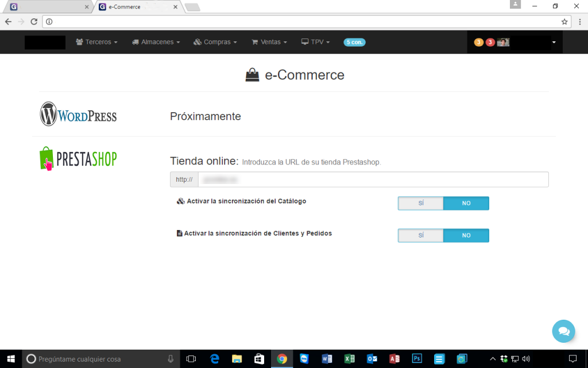This screenshot has height=368, width=588.
Task: Enable catalog synchronization with SÍ
Action: (x=421, y=203)
